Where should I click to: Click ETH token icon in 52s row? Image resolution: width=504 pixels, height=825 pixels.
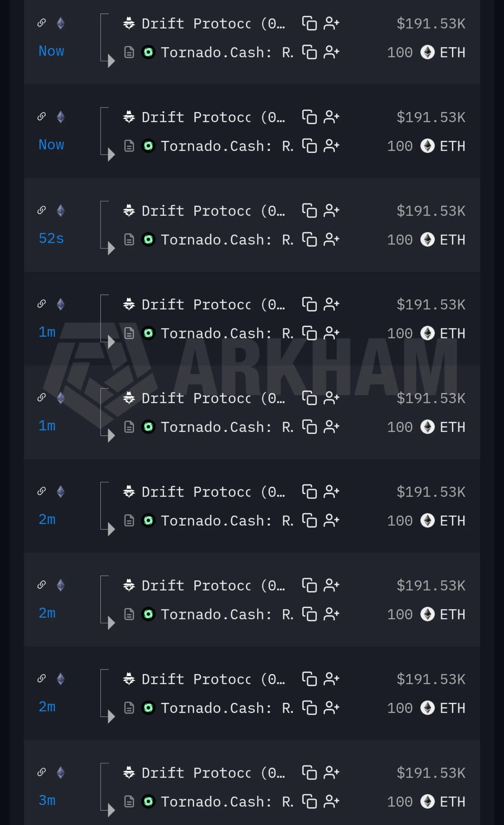click(x=427, y=240)
